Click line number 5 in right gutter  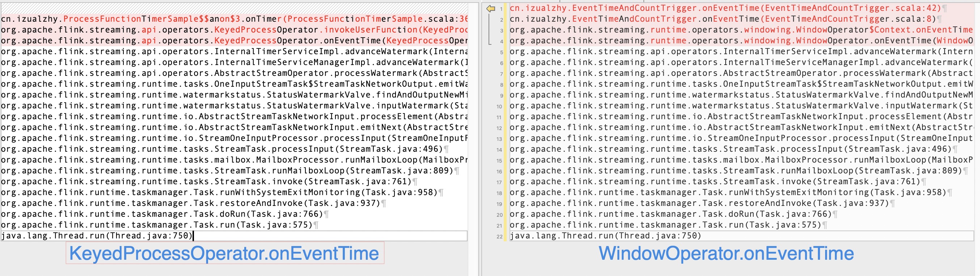(x=502, y=52)
